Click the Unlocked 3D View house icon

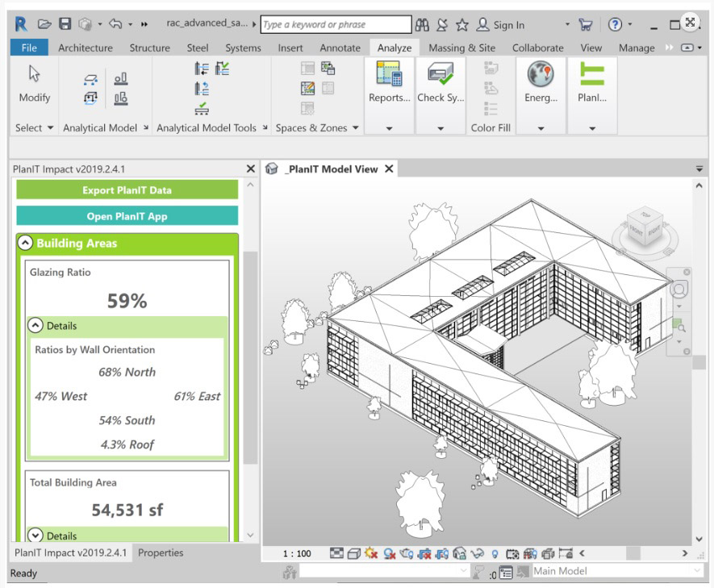459,553
